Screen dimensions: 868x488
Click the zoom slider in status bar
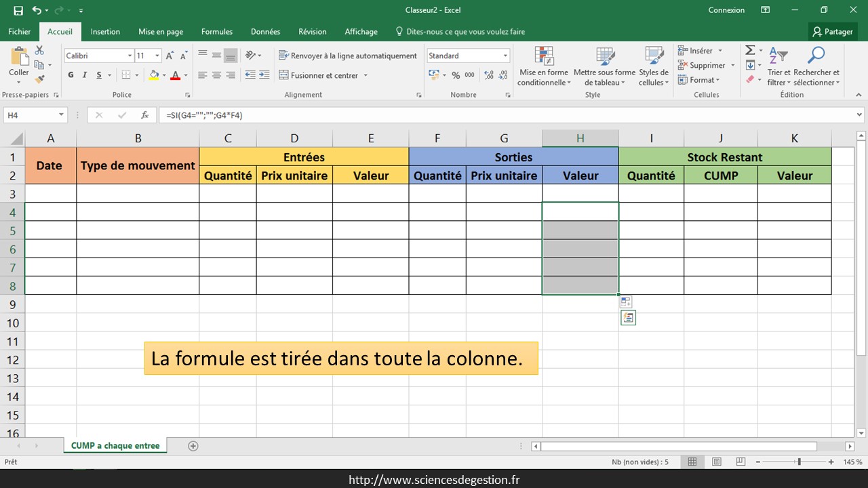tap(799, 462)
